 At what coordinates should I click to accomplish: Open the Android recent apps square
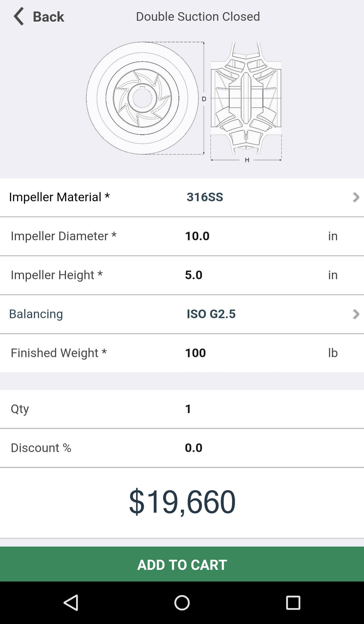coord(293,603)
